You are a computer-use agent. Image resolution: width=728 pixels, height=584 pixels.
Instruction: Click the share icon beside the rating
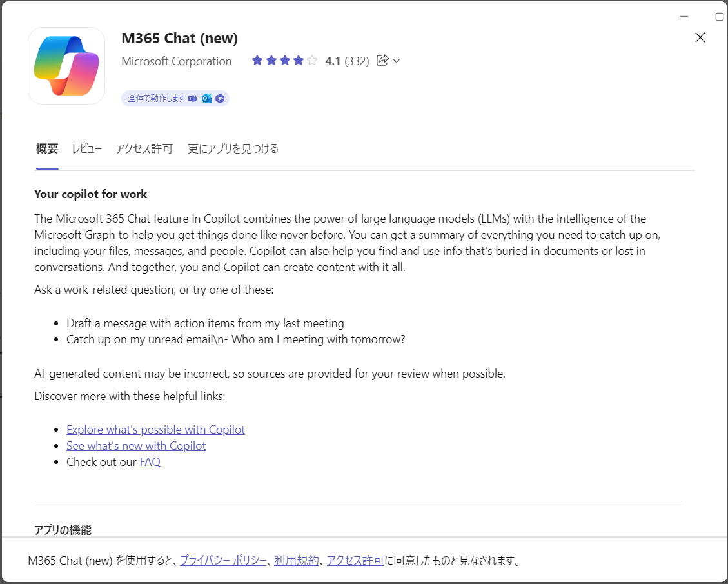click(x=382, y=61)
